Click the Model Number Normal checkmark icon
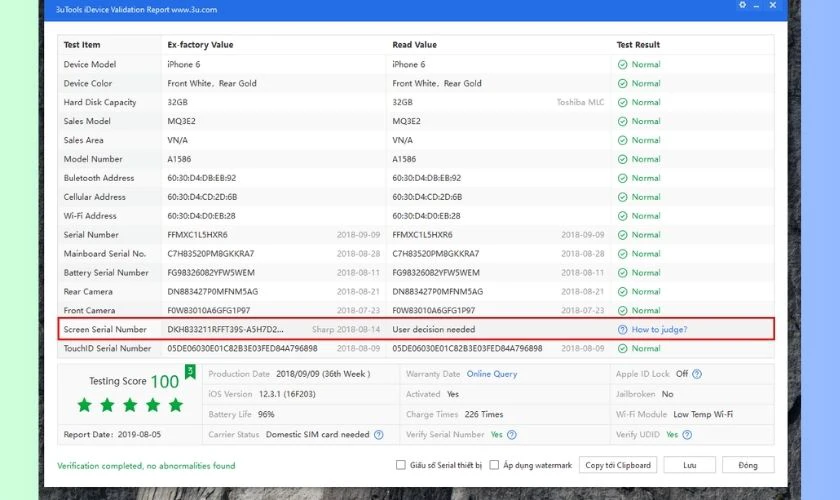 (622, 159)
